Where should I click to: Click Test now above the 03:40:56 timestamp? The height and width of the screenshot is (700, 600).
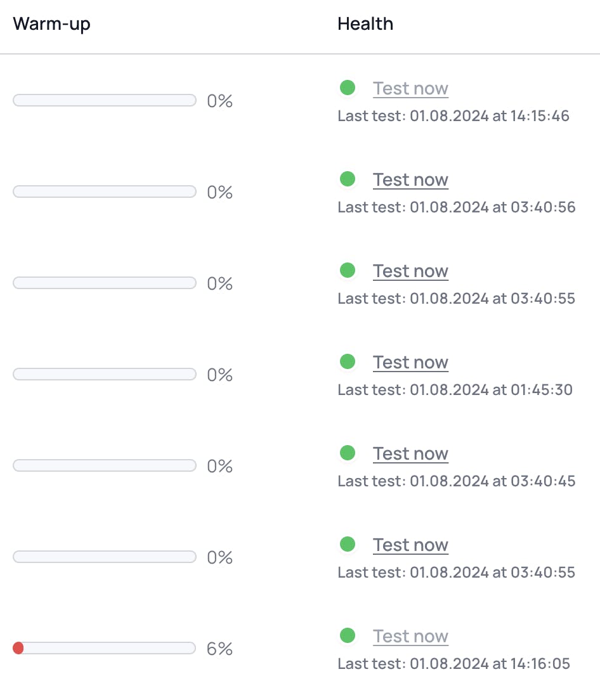[x=410, y=180]
